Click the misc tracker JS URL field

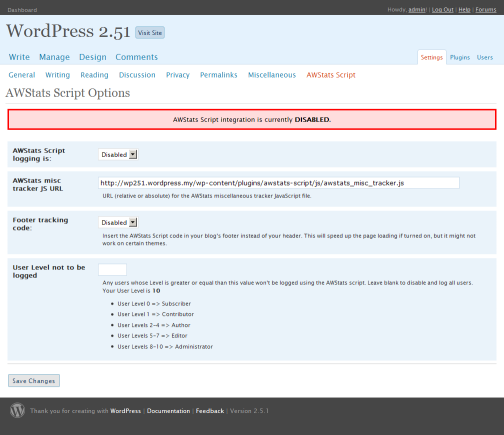pyautogui.click(x=279, y=183)
